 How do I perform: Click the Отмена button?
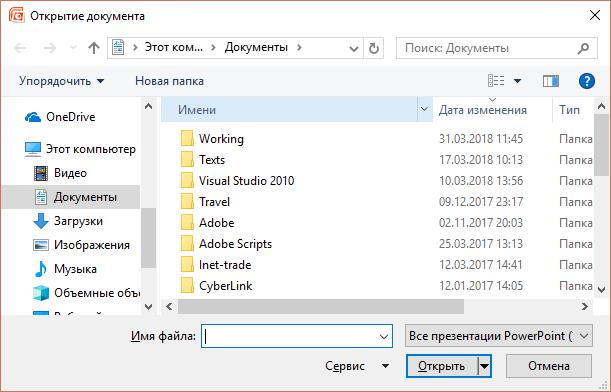549,366
